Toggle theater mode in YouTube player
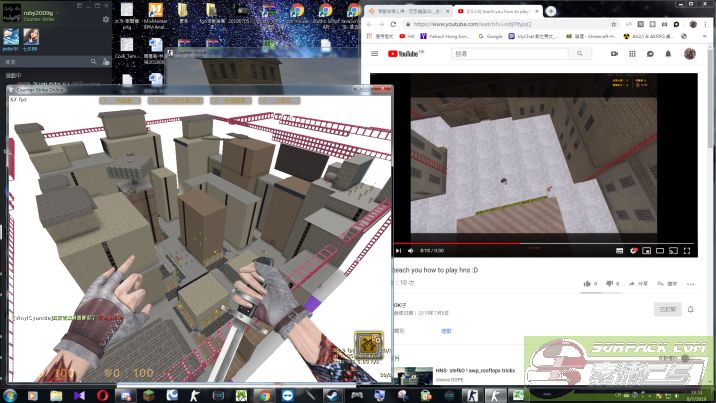716x403 pixels. pos(660,251)
